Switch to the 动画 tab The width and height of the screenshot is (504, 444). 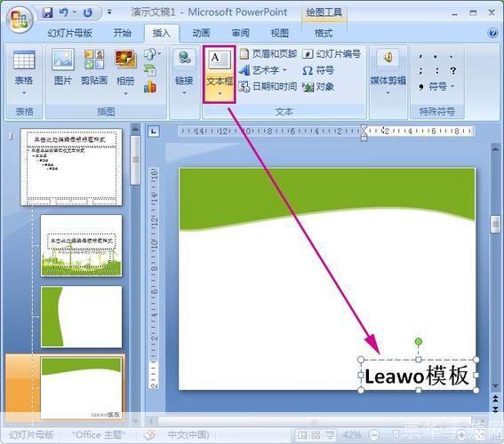201,33
